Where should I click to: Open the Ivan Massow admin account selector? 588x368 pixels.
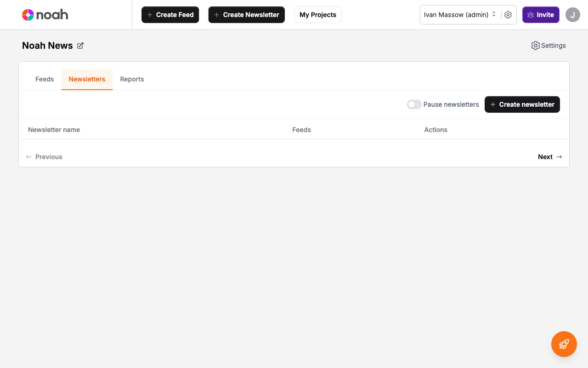457,15
